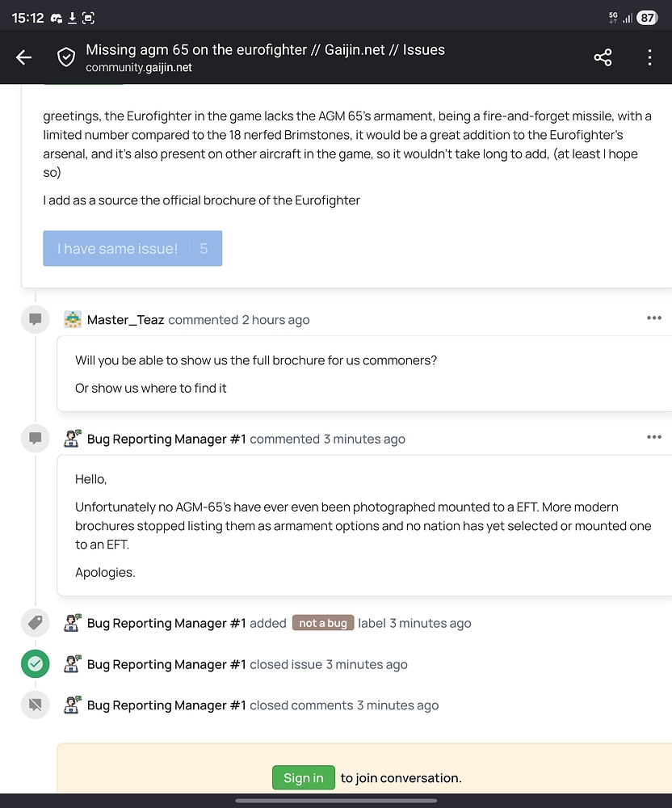672x808 pixels.
Task: Click the site security shield icon
Action: pos(66,57)
